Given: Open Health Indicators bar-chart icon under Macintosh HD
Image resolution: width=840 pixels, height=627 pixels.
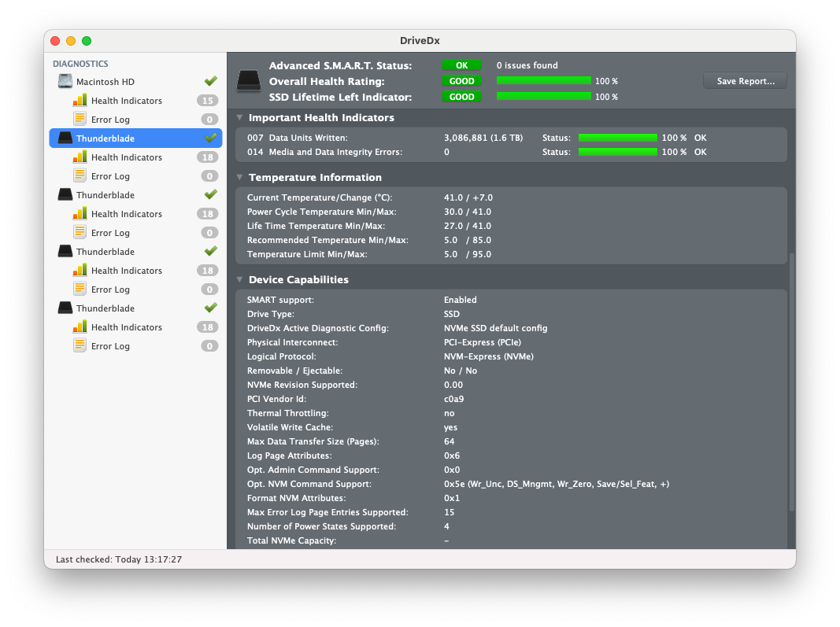Looking at the screenshot, I should click(80, 100).
